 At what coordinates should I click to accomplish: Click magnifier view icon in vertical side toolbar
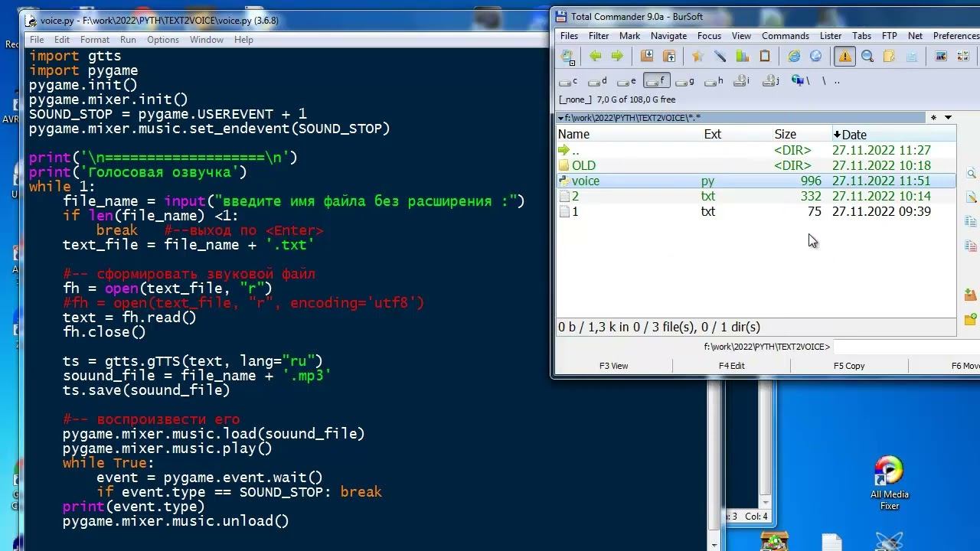(971, 174)
